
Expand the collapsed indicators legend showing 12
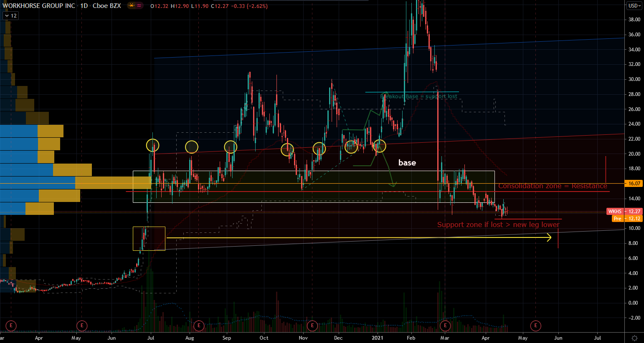[10, 16]
